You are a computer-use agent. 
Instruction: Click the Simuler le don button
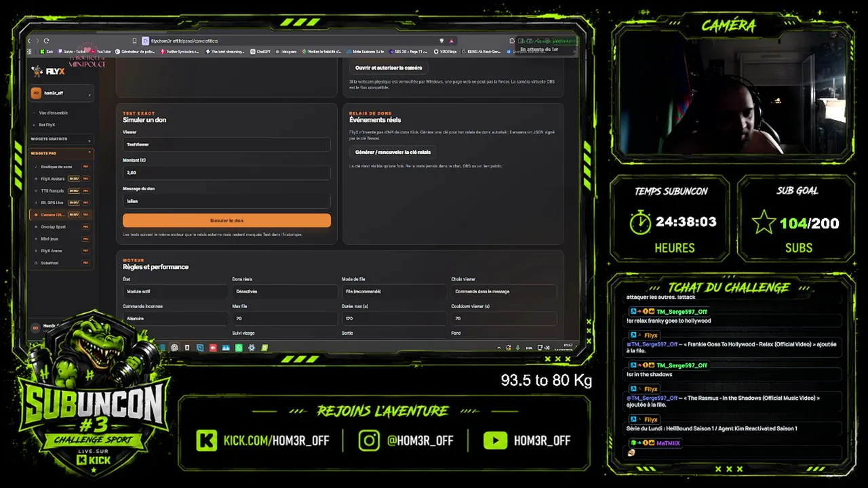(226, 220)
